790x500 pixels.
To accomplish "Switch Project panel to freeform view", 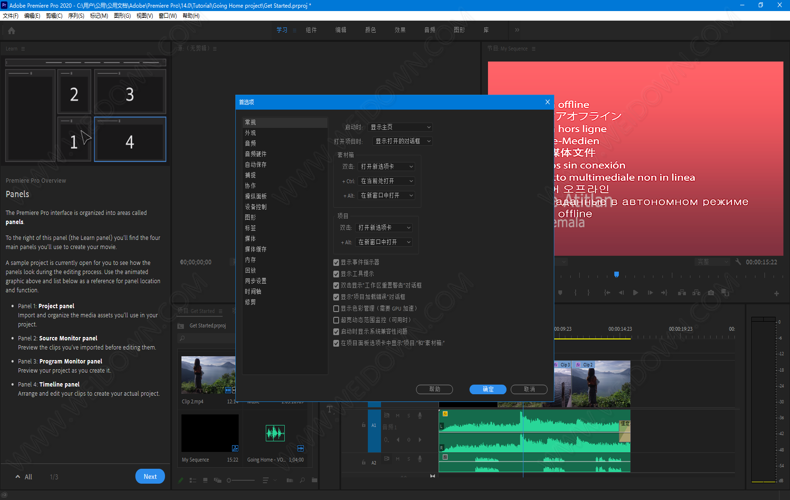I will [x=217, y=481].
